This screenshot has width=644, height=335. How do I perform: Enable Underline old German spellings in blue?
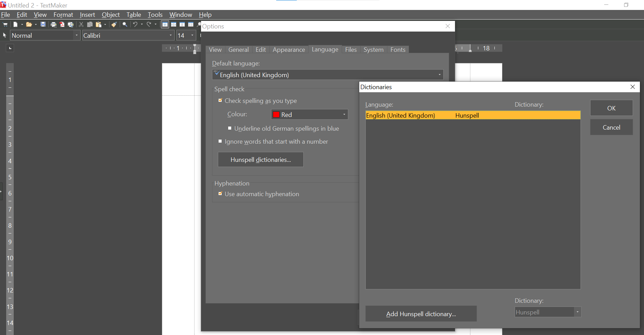230,128
